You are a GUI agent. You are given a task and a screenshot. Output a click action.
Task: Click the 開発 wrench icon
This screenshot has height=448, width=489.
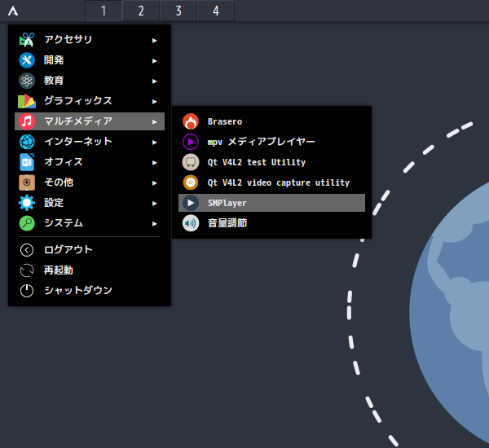[27, 60]
